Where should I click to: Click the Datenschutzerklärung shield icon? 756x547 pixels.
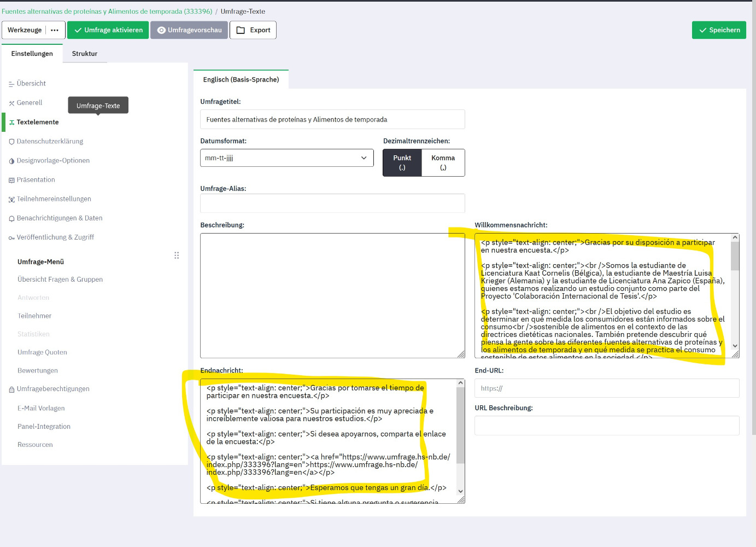point(11,142)
